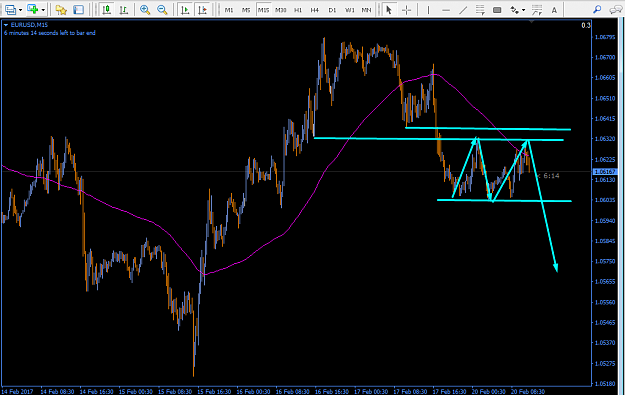This screenshot has height=395, width=625.
Task: Switch chart to bar chart mode
Action: 124,10
